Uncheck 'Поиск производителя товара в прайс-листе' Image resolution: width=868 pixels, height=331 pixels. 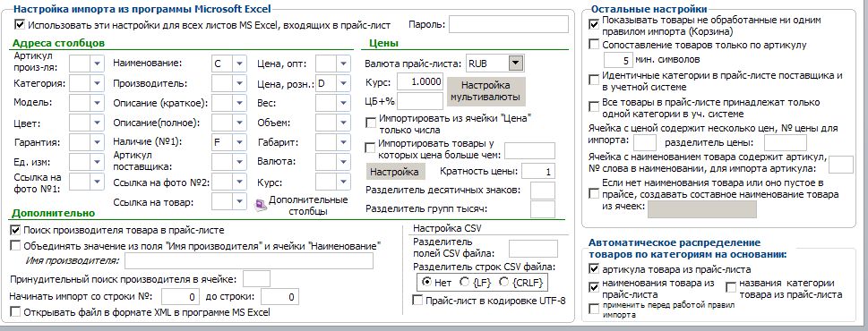tap(15, 229)
